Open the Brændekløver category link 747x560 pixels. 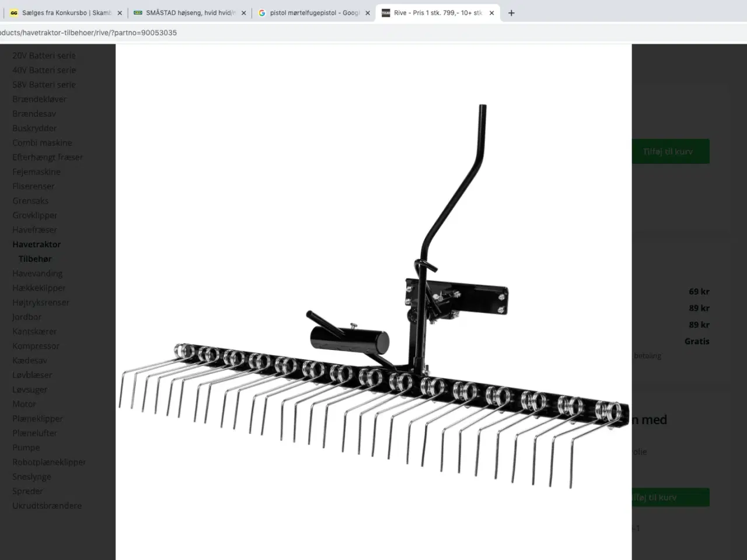pyautogui.click(x=40, y=99)
